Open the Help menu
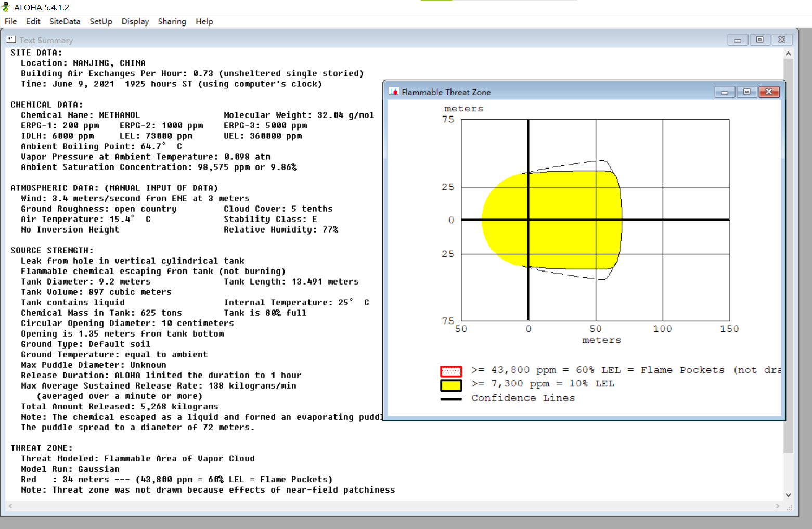 pos(204,21)
